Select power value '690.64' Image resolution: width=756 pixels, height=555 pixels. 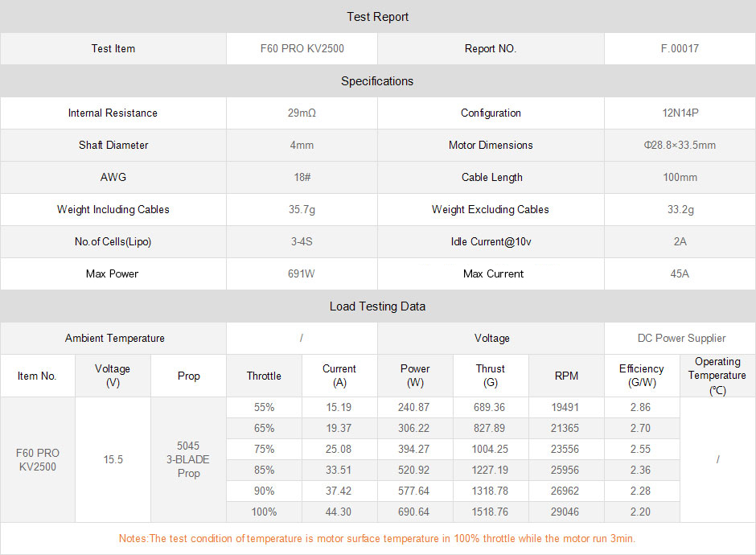(x=413, y=512)
